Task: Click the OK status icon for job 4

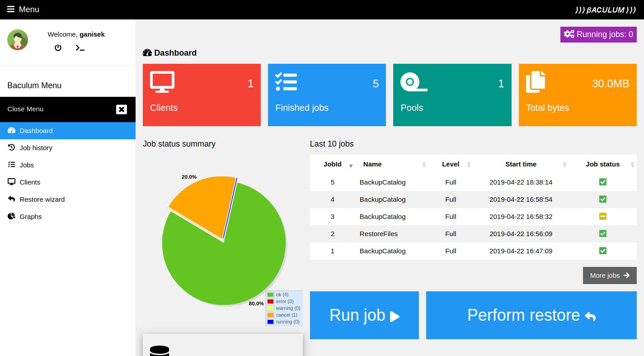Action: pos(603,199)
